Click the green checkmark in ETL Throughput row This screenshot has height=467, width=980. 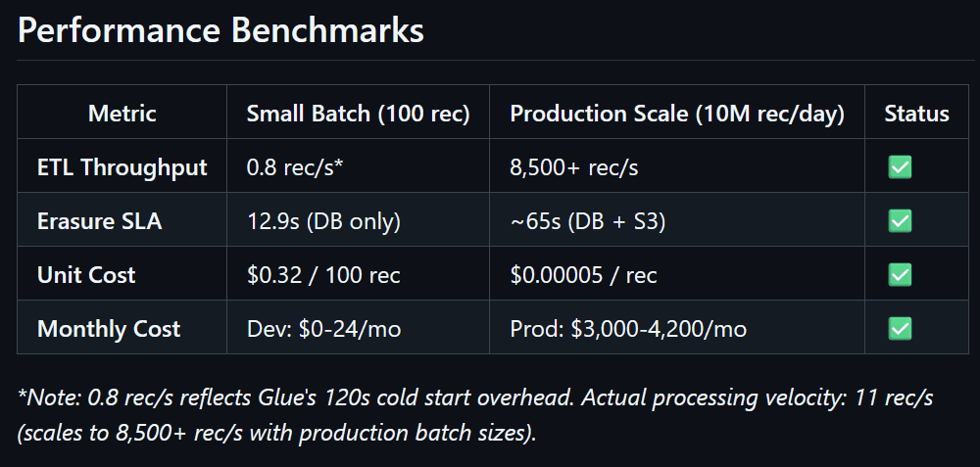click(x=900, y=167)
